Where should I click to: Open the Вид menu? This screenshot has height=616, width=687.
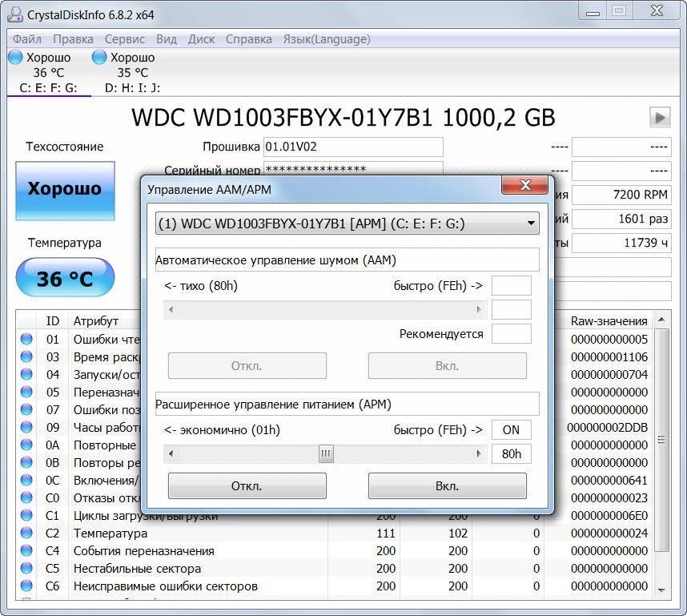pyautogui.click(x=167, y=39)
